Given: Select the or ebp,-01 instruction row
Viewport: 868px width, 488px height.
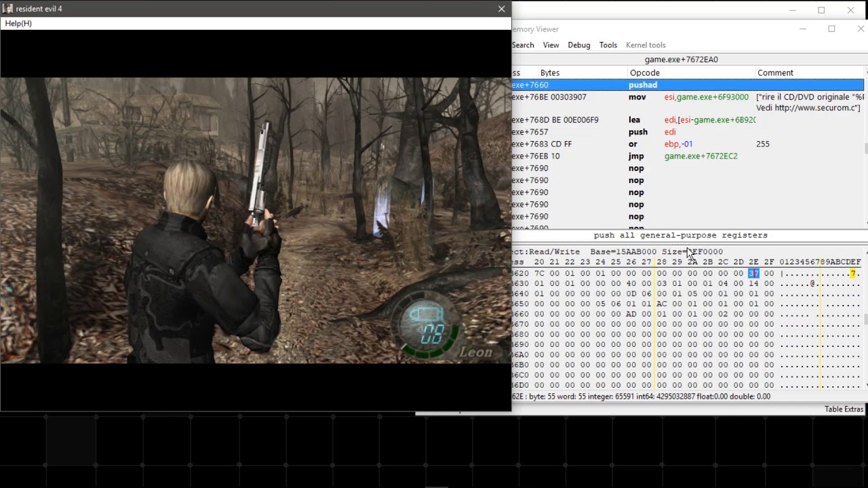Looking at the screenshot, I should pos(688,144).
